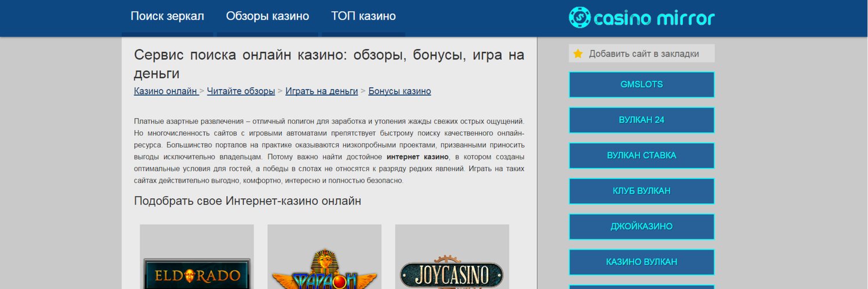The image size is (868, 289).
Task: Choose the КЛУБ ВУЛКАН sidebar button
Action: pos(642,191)
